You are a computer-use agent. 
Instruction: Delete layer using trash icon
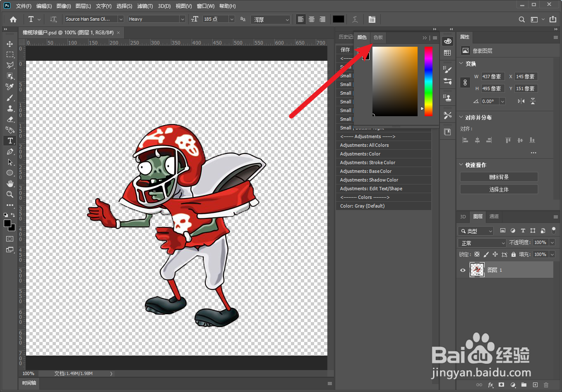pyautogui.click(x=546, y=385)
